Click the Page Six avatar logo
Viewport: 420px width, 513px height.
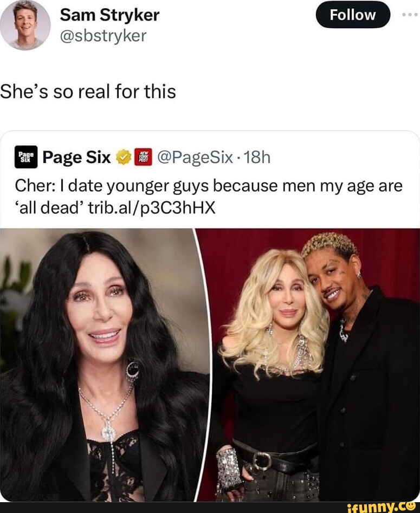26,157
